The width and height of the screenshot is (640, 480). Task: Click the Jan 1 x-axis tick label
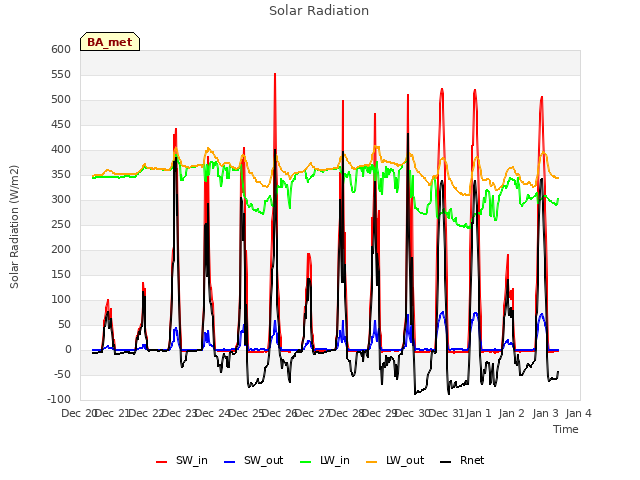click(478, 413)
